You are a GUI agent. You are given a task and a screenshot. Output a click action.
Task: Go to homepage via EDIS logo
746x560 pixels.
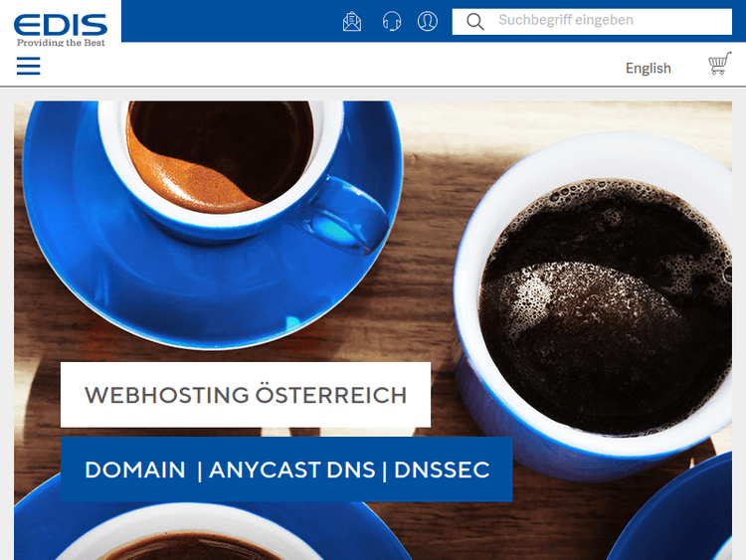coord(61,25)
